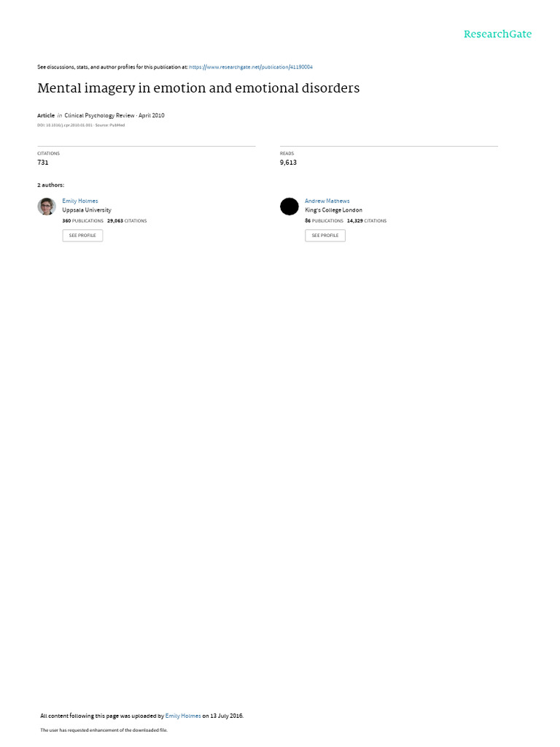Select the Clinical Psychology Review journal name
560x747 pixels.
tap(99, 116)
